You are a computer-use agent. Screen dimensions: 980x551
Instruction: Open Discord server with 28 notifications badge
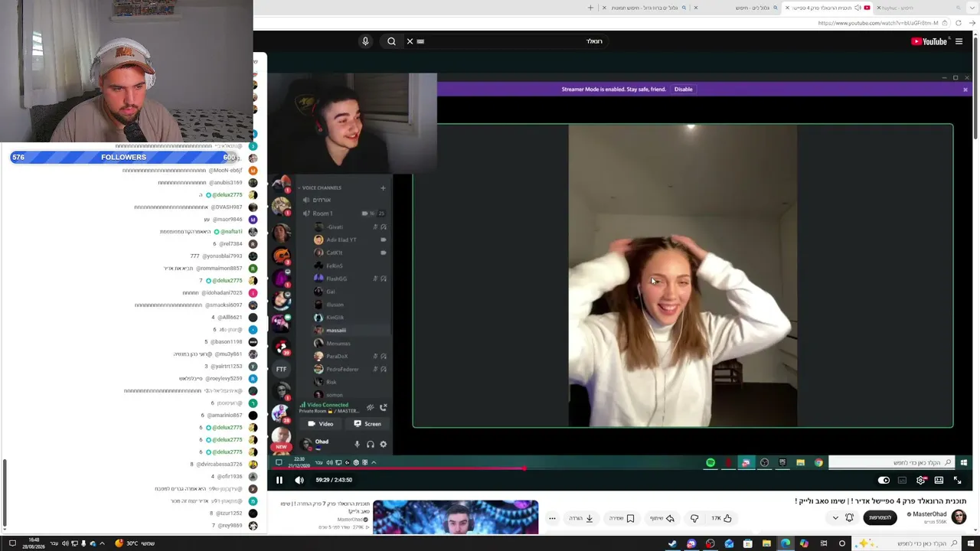281,414
